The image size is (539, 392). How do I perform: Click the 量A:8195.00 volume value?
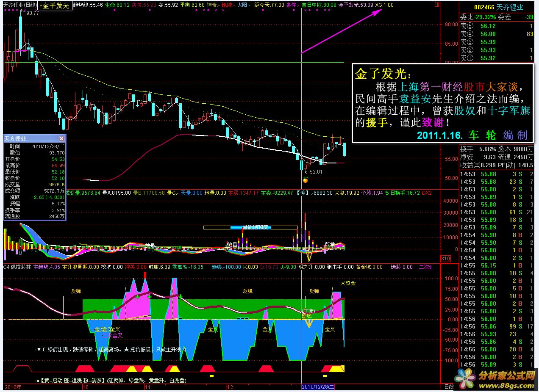click(x=116, y=193)
